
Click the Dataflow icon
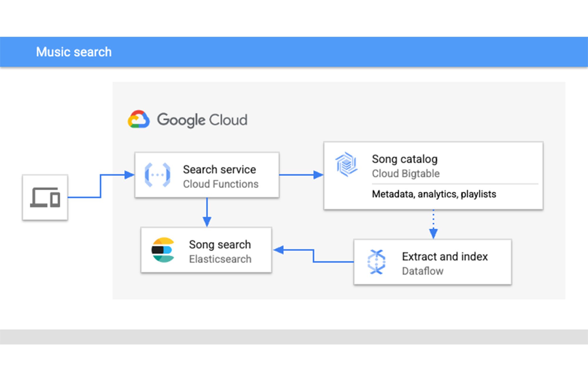tap(376, 262)
